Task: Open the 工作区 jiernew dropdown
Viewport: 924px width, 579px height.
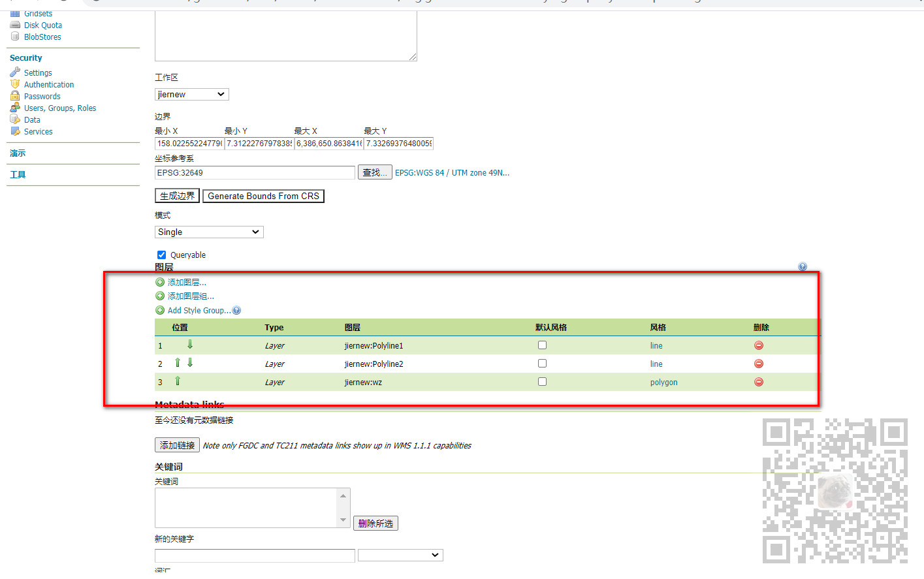Action: tap(192, 95)
